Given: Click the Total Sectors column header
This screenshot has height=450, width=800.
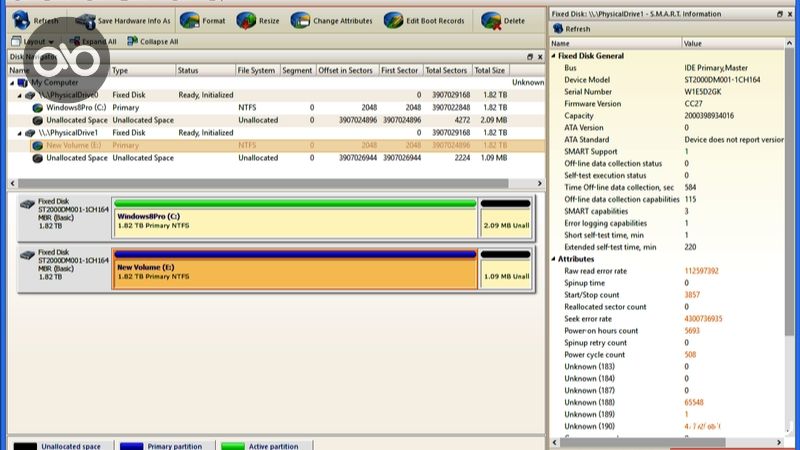Looking at the screenshot, I should coord(447,70).
